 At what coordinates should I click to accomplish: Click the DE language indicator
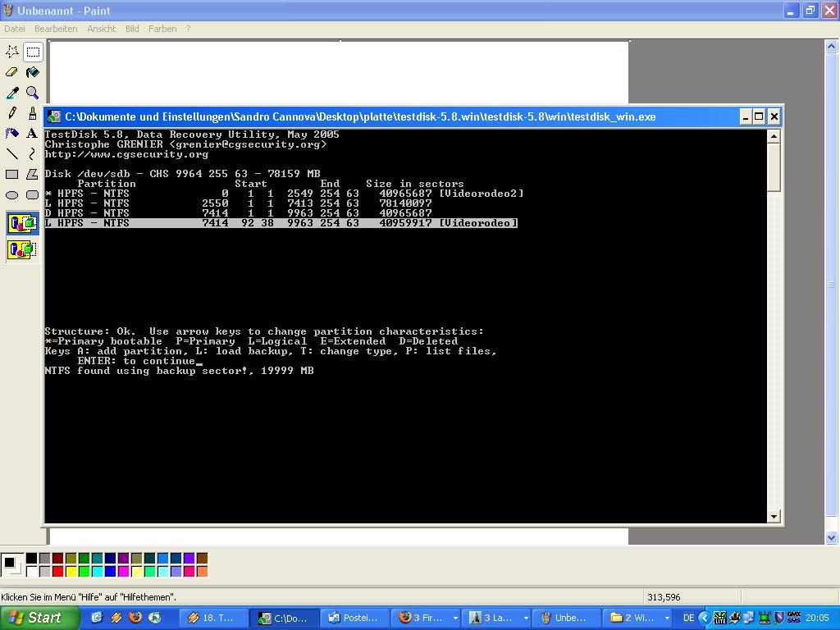(x=688, y=619)
